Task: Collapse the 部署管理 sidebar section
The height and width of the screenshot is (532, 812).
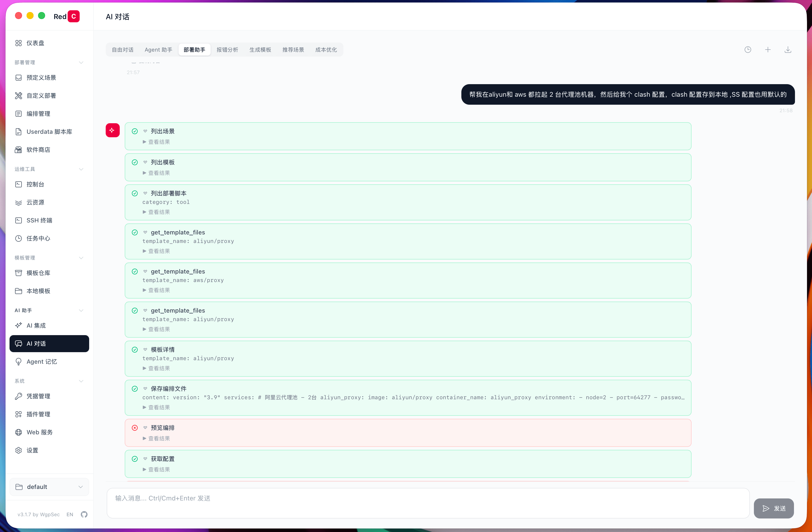Action: pyautogui.click(x=81, y=62)
